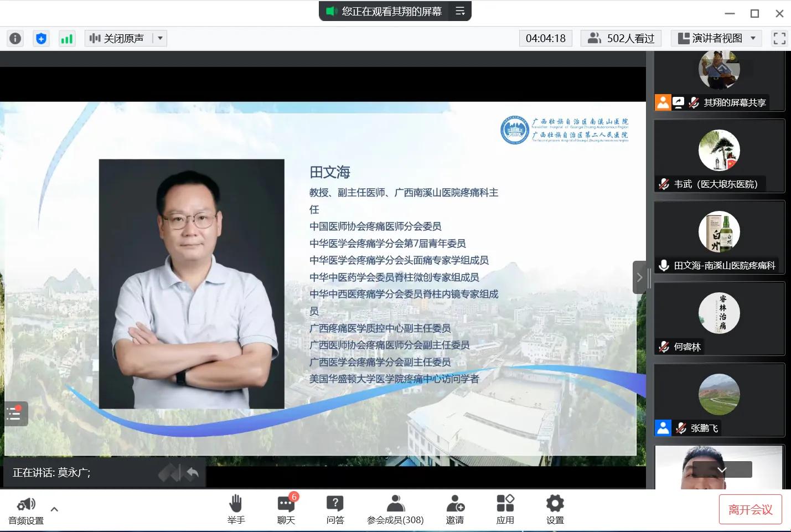Viewport: 791px width, 532px height.
Task: Raise hand with the 举手 icon
Action: [x=236, y=508]
